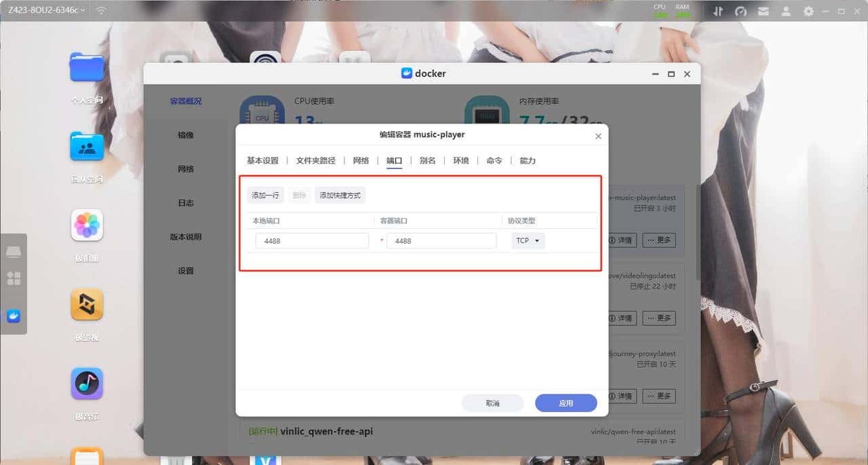868x465 pixels.
Task: Select 日志 in the docker sidebar
Action: (x=184, y=202)
